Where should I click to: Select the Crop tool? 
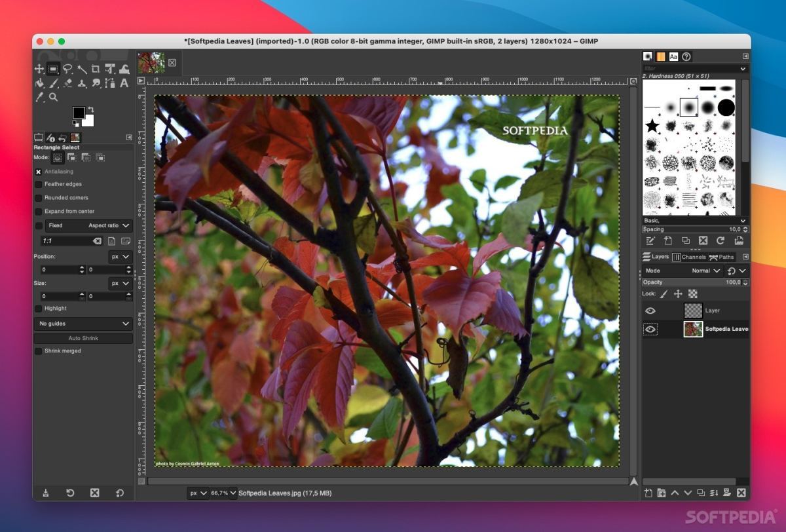click(x=96, y=69)
